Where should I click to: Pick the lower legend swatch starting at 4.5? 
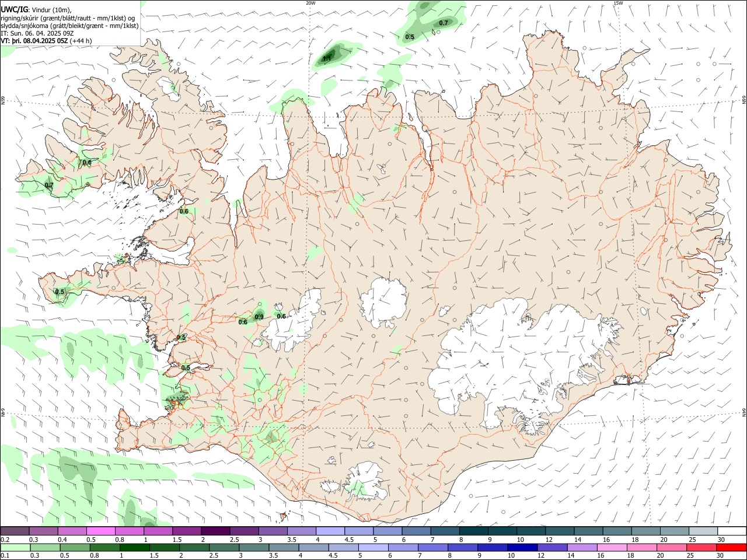[343, 548]
